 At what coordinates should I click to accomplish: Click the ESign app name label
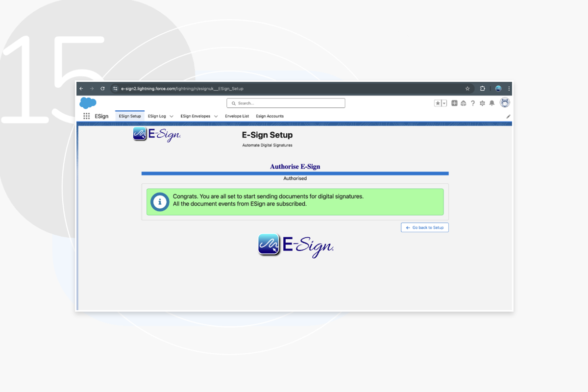point(102,116)
